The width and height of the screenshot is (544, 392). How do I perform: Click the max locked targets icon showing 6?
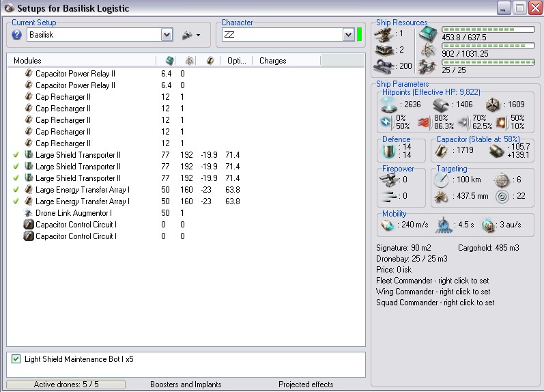coord(502,180)
